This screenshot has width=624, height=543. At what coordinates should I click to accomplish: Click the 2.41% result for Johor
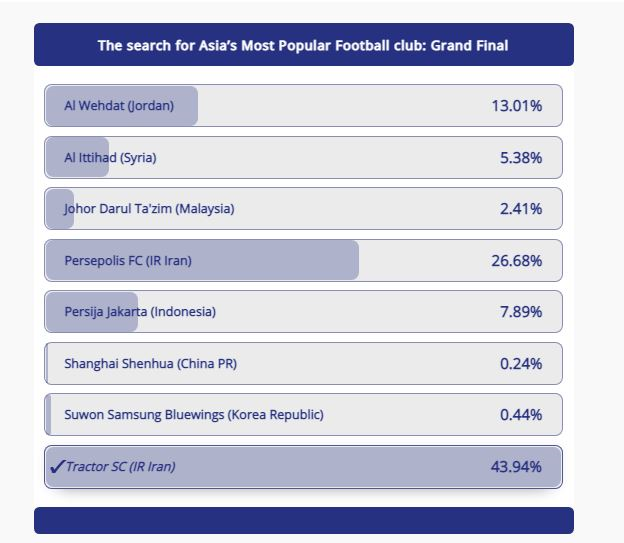coord(521,209)
